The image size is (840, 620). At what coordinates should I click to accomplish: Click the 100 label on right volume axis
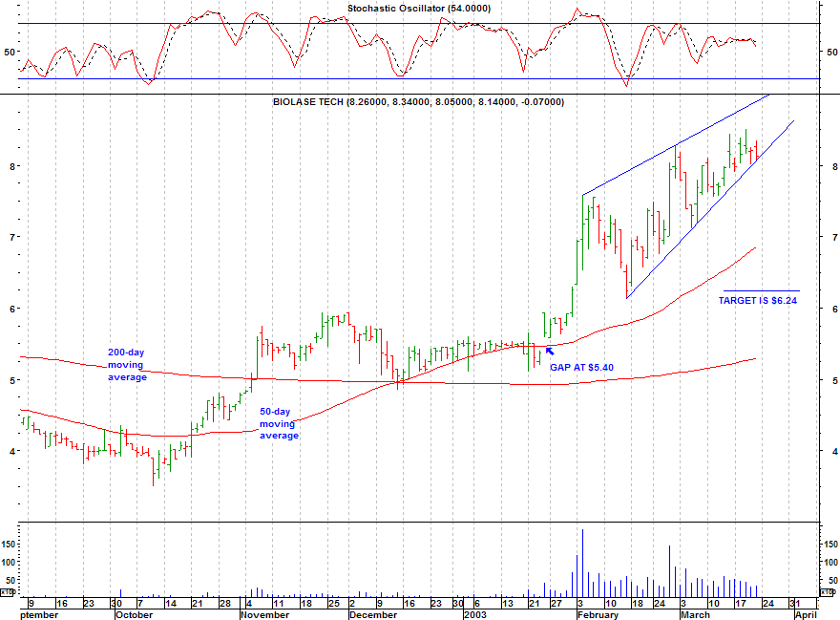[x=830, y=562]
